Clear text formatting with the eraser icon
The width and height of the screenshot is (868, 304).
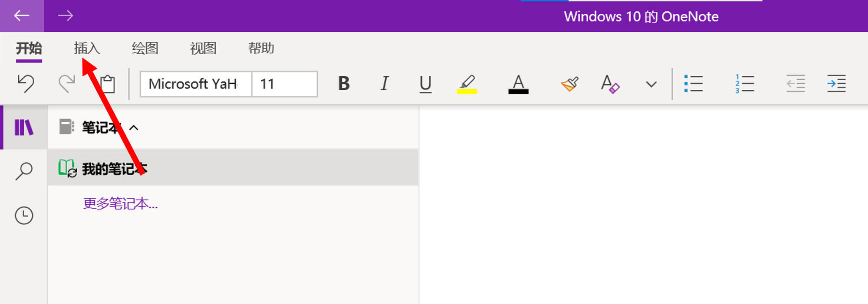(x=610, y=84)
